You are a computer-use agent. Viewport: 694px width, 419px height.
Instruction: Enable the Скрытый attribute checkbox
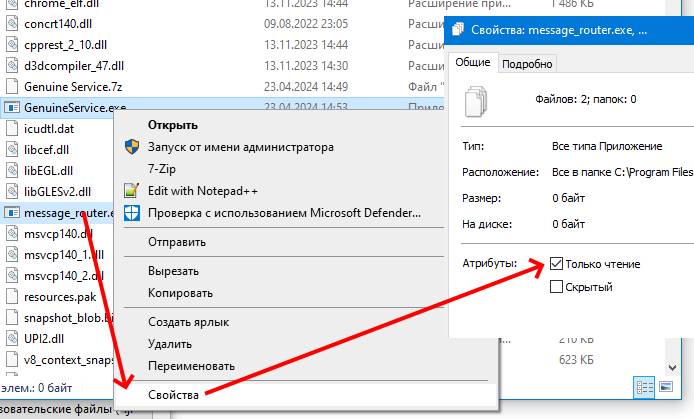point(556,287)
